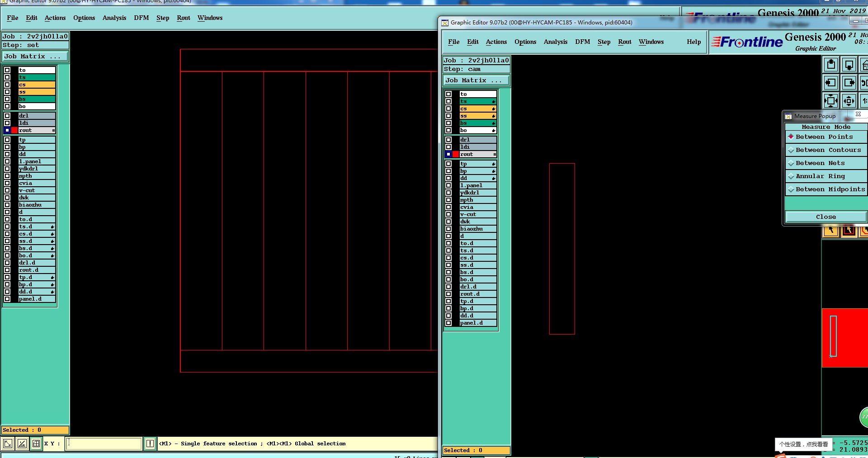Select 'rout.d' layer in left window
The image size is (868, 458).
point(37,270)
